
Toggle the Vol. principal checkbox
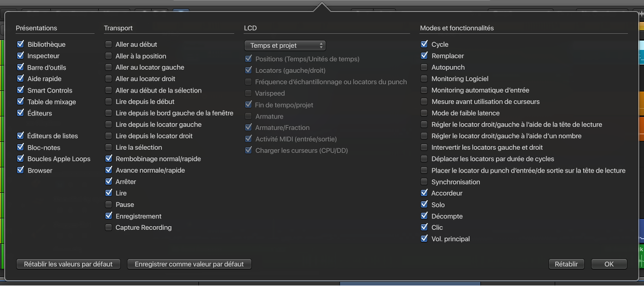click(424, 239)
